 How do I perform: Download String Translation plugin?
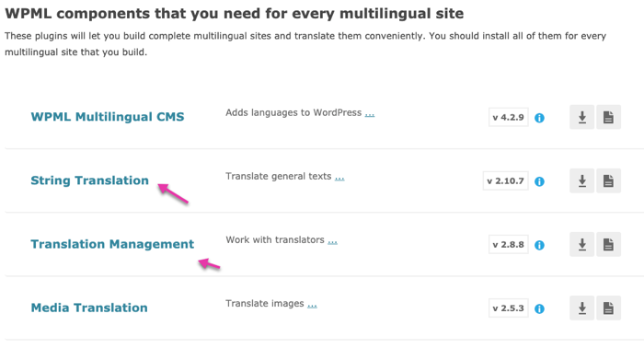click(582, 180)
